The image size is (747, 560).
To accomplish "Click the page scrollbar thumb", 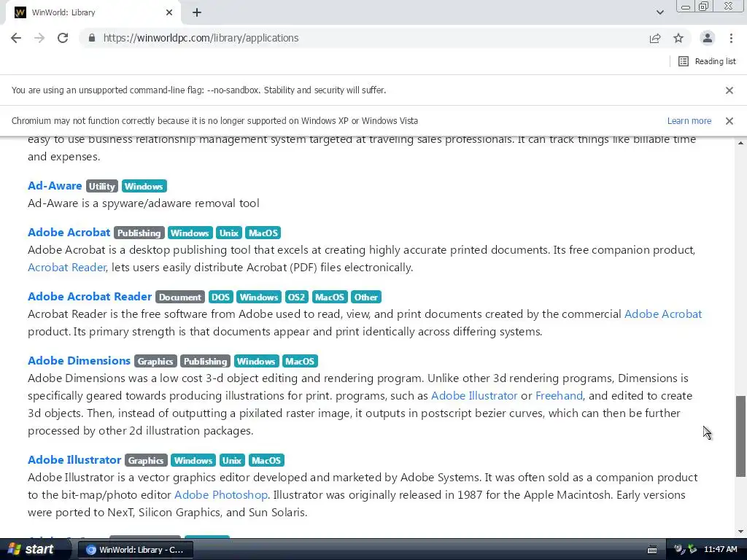I will click(x=740, y=436).
